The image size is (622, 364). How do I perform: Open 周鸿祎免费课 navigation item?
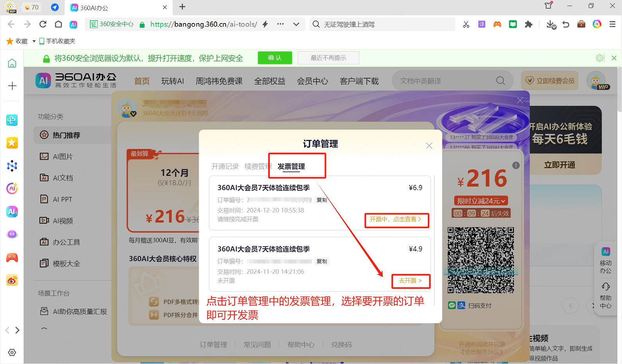pyautogui.click(x=219, y=81)
